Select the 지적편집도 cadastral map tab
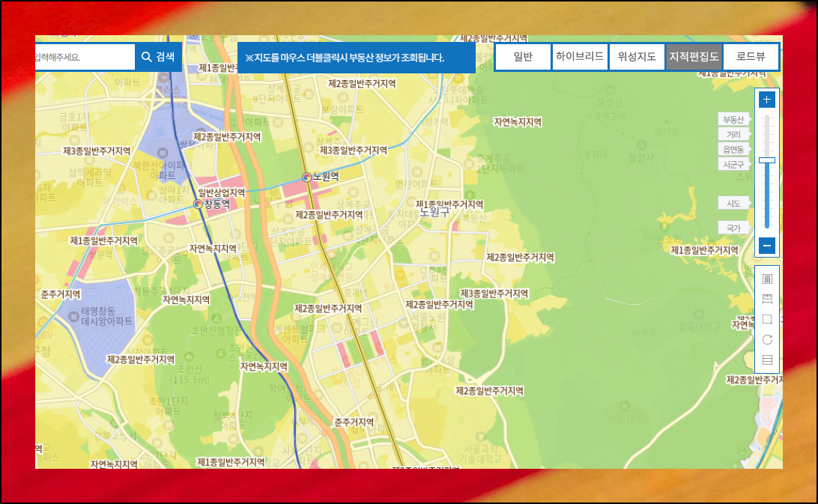 pyautogui.click(x=694, y=57)
